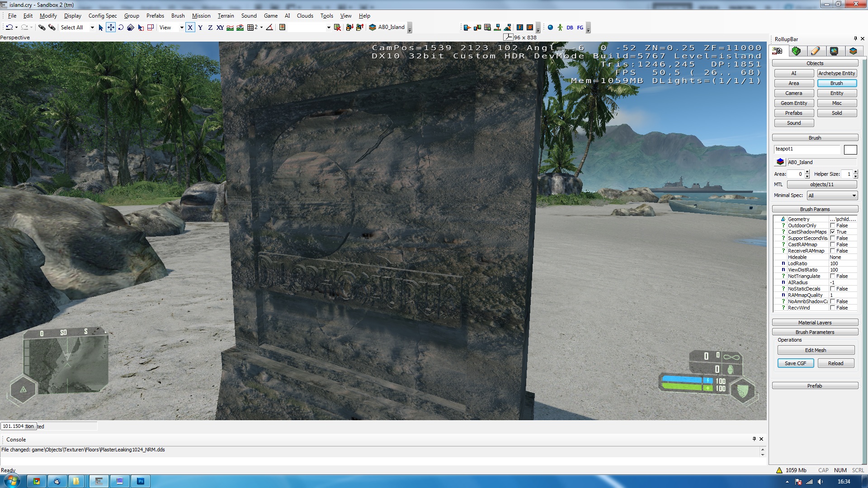Toggle the NotTriangulate checkbox
The image size is (868, 488).
(x=832, y=276)
